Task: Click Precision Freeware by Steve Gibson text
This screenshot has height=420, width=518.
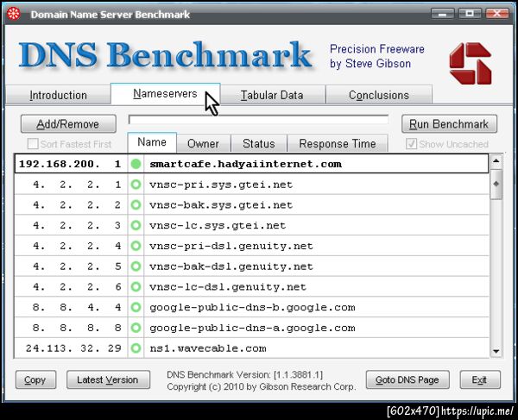Action: (377, 56)
